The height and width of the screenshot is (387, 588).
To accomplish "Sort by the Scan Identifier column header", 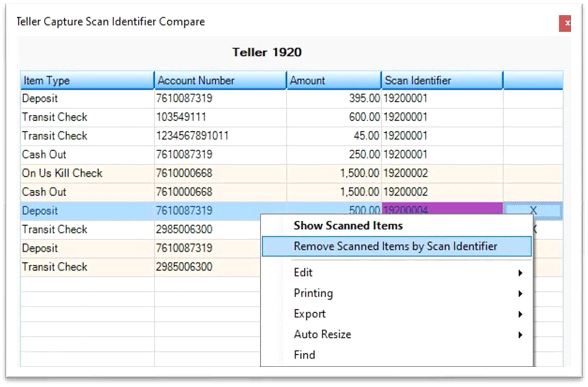I will [x=442, y=80].
